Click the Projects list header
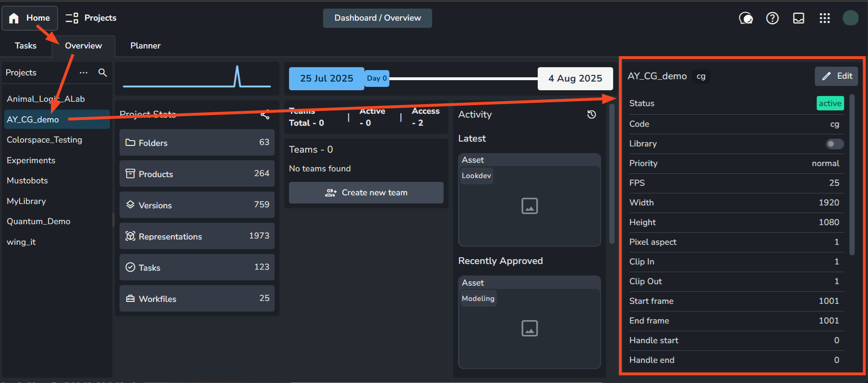Screen dimensions: 868x383 pyautogui.click(x=21, y=72)
